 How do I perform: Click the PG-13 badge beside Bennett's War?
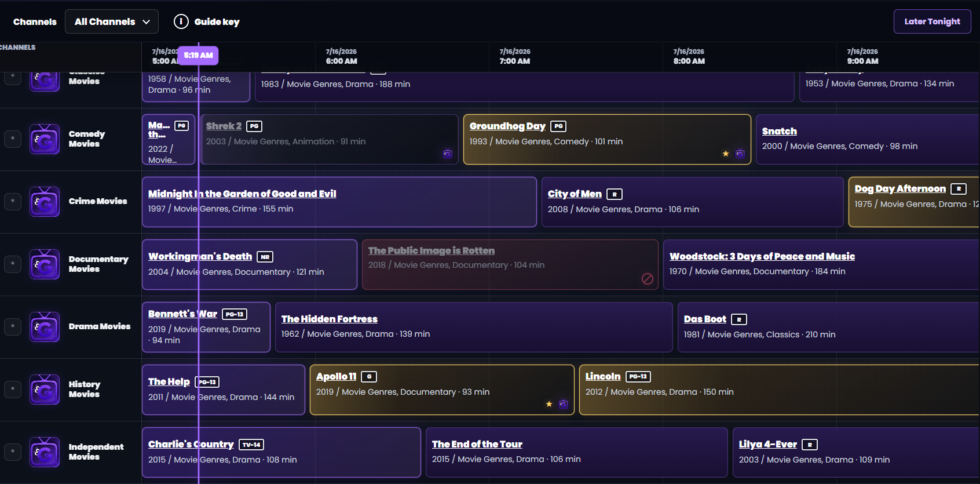(x=235, y=314)
